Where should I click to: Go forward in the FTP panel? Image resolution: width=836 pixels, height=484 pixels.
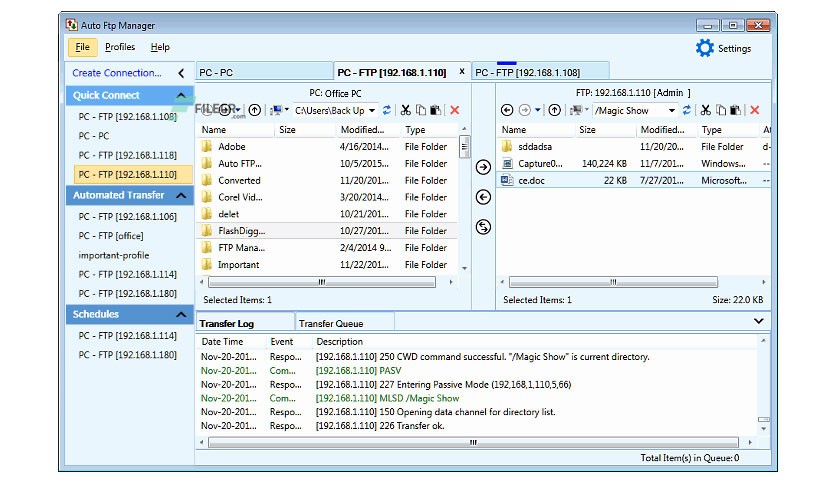525,110
